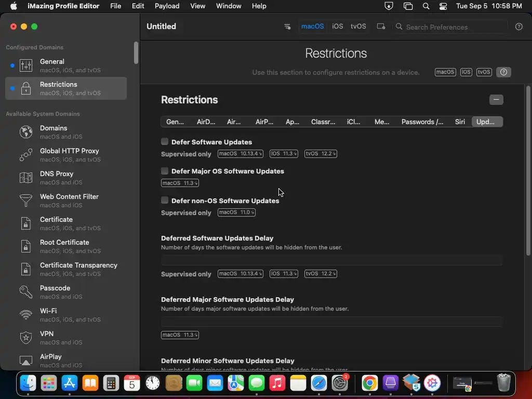
Task: Open the Payload menu
Action: [x=167, y=6]
